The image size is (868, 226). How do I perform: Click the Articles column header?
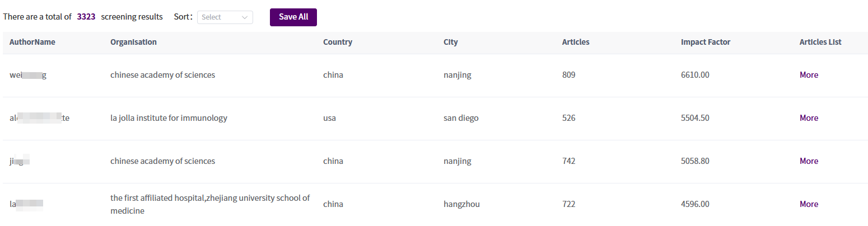tap(576, 42)
